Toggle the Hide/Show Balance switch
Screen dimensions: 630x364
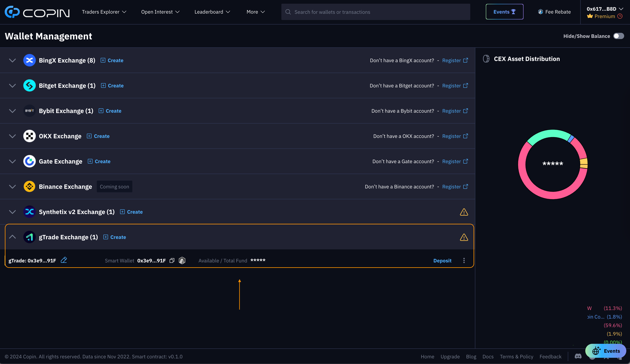[x=619, y=36]
